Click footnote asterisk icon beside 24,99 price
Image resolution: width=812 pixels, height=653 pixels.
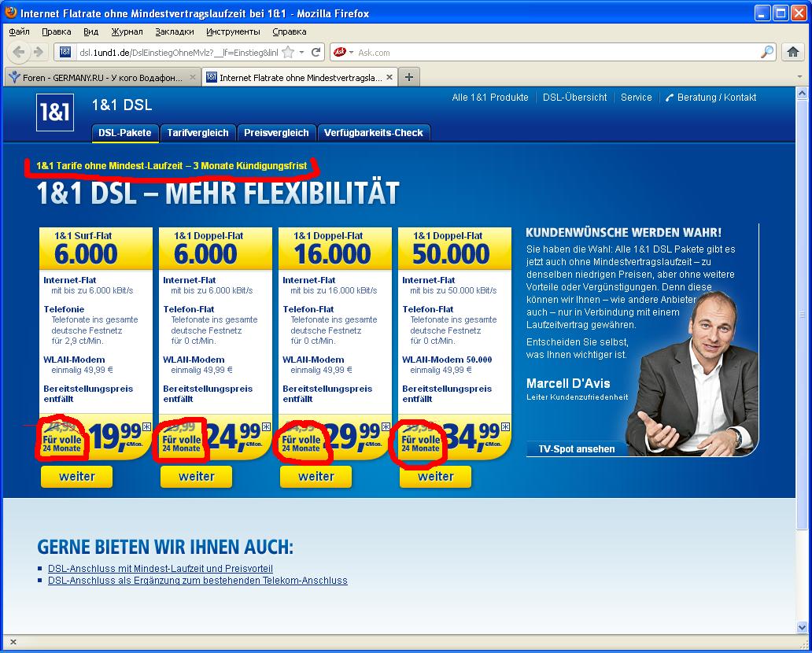(266, 426)
